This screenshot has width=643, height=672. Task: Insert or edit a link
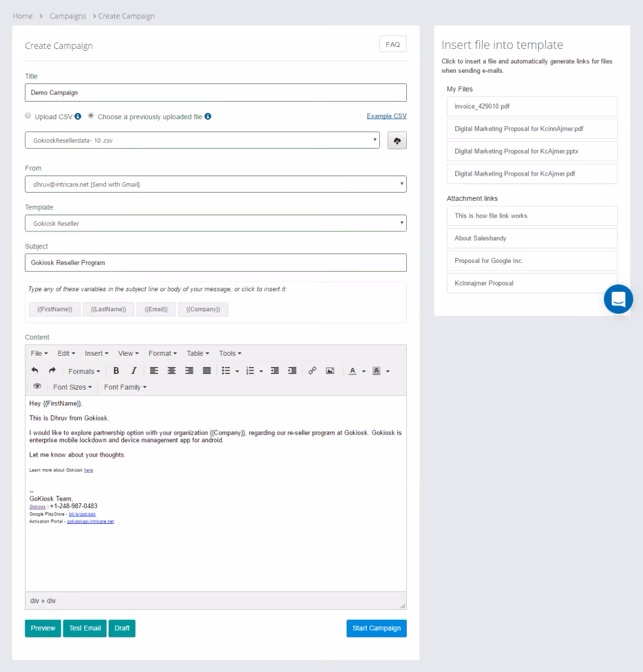pos(312,371)
